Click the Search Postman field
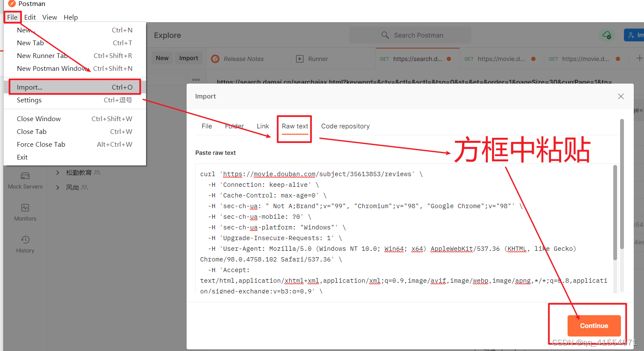Viewport: 644px width, 351px height. (410, 35)
